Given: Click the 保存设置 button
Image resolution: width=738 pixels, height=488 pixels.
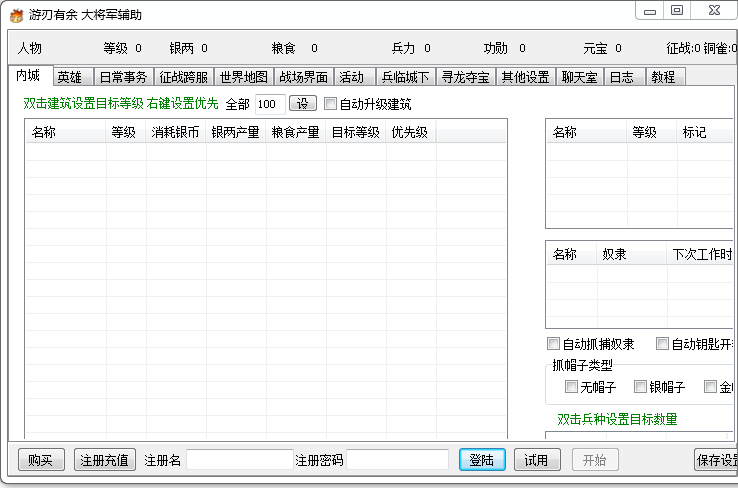Looking at the screenshot, I should click(x=715, y=460).
